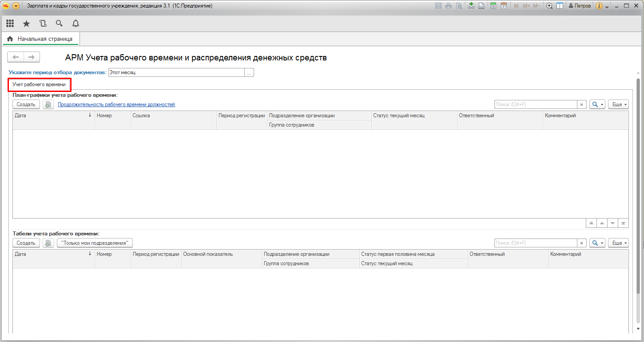The image size is (644, 342).
Task: Click the window panels layout icon
Action: coord(560,6)
